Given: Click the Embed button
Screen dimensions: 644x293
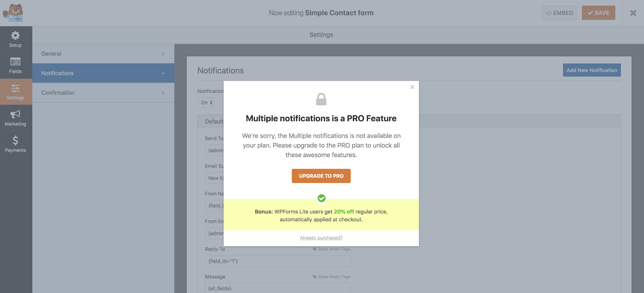Looking at the screenshot, I should (559, 13).
